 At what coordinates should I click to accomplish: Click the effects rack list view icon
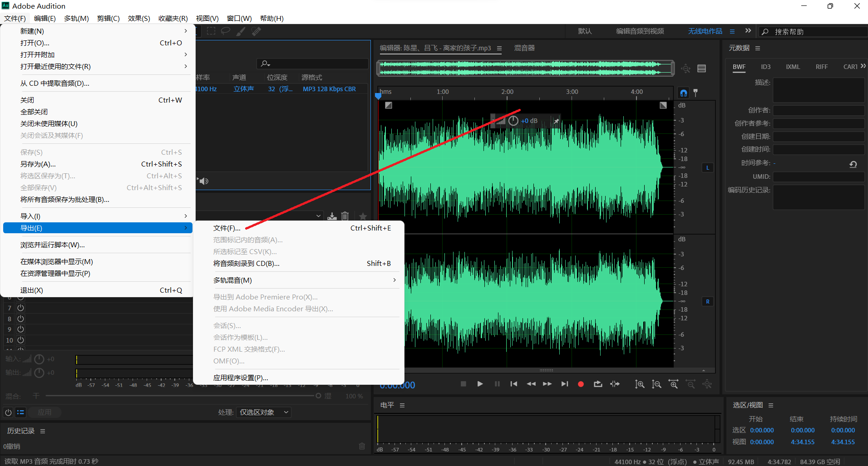[20, 412]
